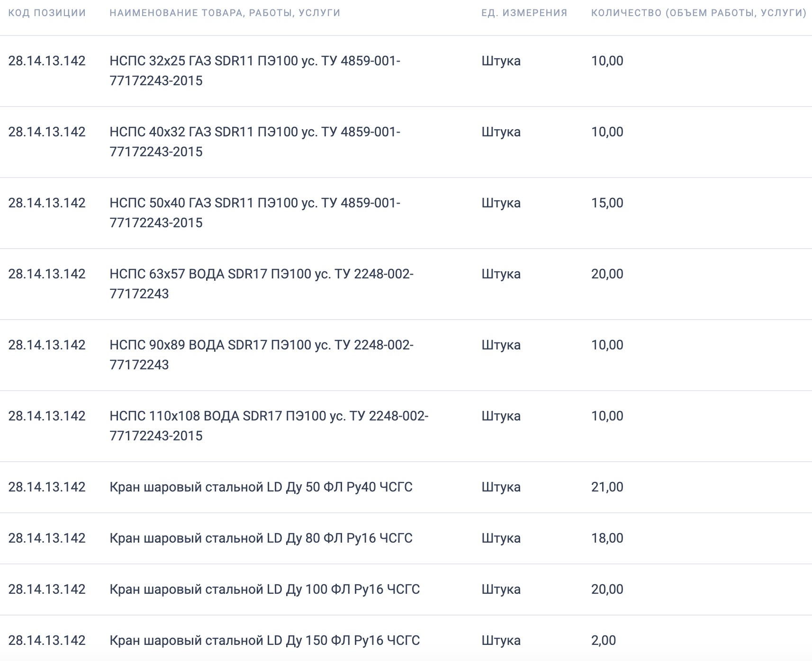The height and width of the screenshot is (661, 812).
Task: Select the НСПС 63х57 ВОДА SDR17 item name
Action: coord(262,284)
